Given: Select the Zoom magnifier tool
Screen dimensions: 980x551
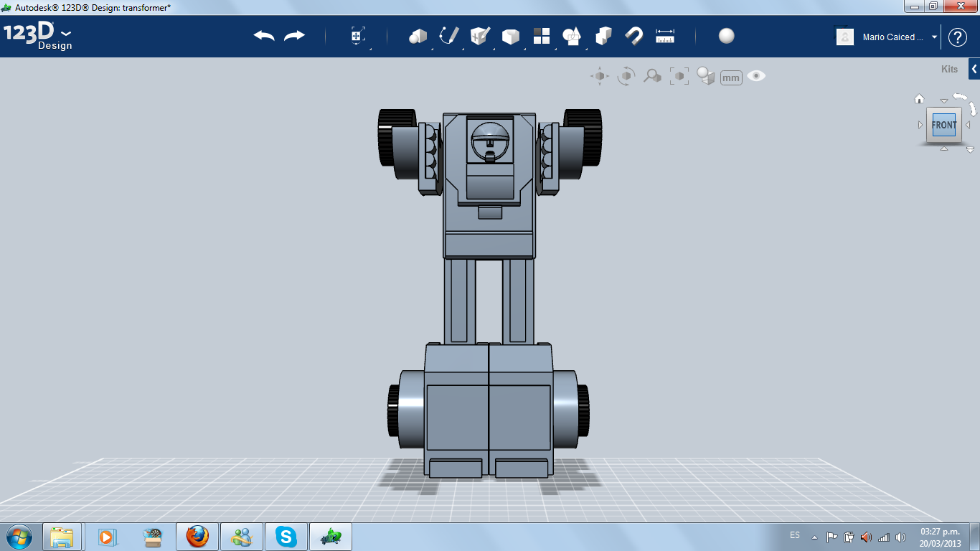Looking at the screenshot, I should pos(652,76).
